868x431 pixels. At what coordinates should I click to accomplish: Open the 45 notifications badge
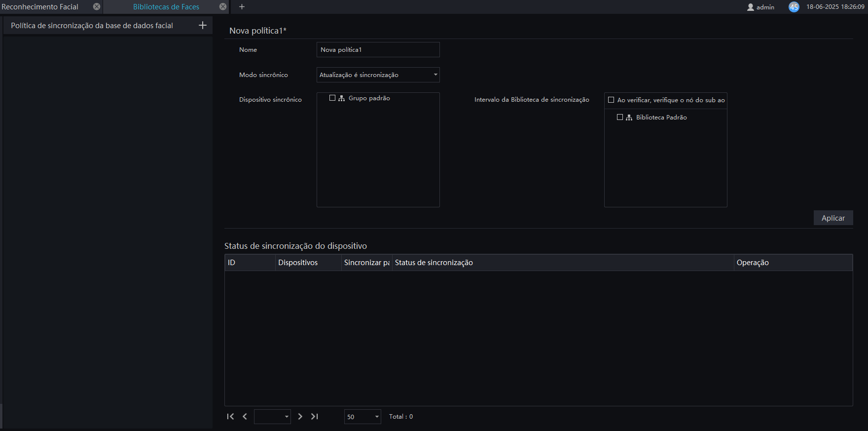tap(794, 7)
